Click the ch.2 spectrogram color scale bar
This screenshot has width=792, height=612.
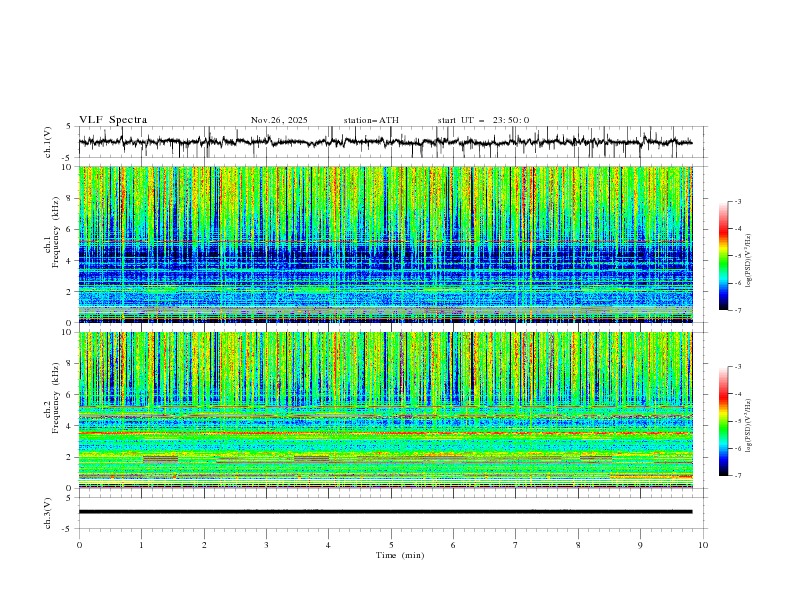(x=723, y=421)
